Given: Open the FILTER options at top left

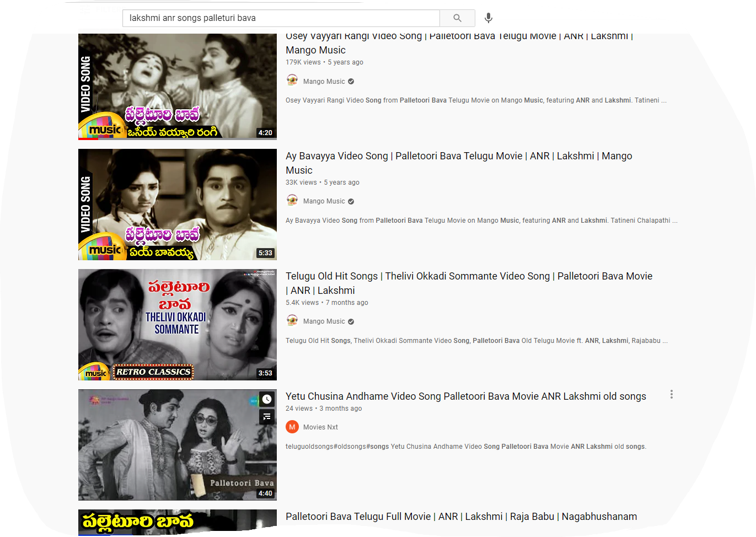Looking at the screenshot, I should point(102,9).
